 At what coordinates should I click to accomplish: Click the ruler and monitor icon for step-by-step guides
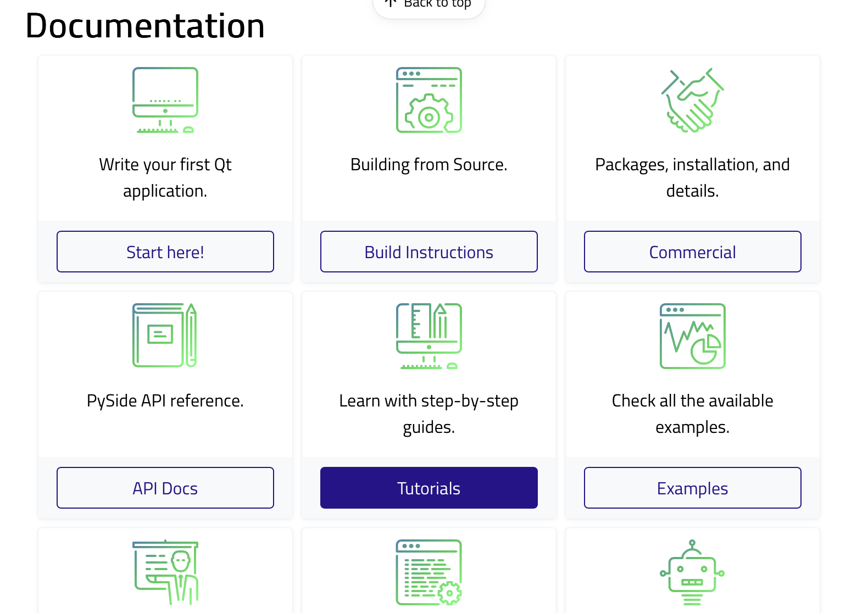tap(429, 336)
